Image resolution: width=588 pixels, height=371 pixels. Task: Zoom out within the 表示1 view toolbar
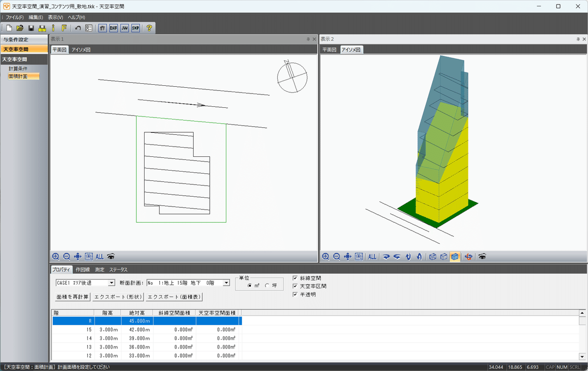pyautogui.click(x=67, y=256)
